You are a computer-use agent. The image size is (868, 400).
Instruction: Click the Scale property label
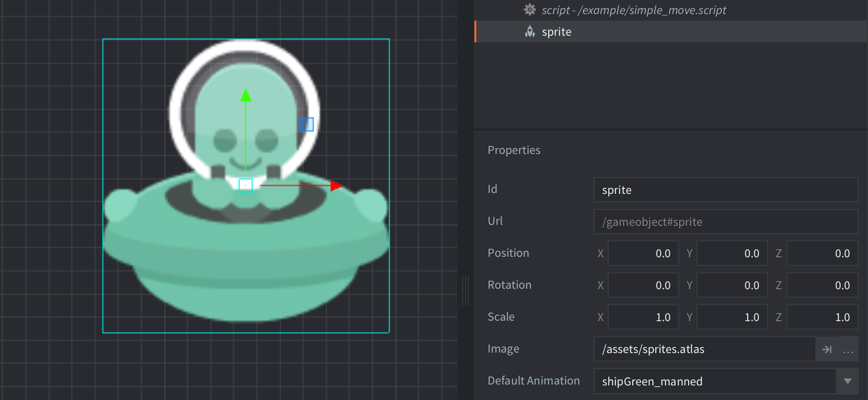[x=501, y=317]
